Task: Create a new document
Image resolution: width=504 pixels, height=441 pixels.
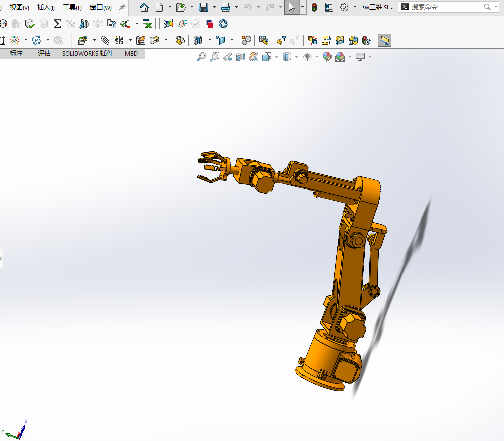Action: tap(159, 7)
